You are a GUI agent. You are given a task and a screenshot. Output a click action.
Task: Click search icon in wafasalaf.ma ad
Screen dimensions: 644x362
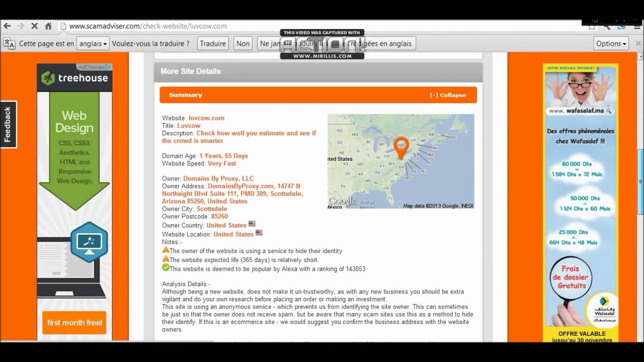click(609, 111)
